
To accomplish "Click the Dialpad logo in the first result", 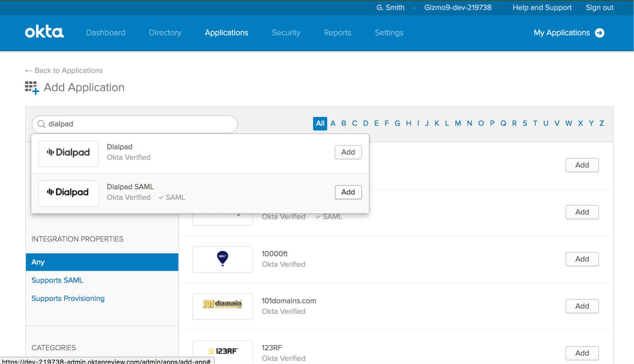I will [x=68, y=153].
